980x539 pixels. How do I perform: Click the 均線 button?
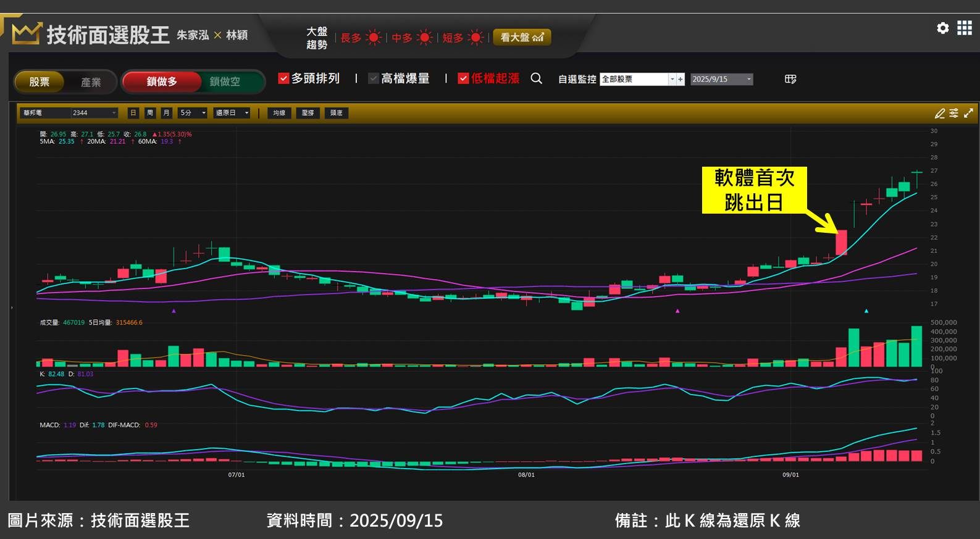[279, 113]
